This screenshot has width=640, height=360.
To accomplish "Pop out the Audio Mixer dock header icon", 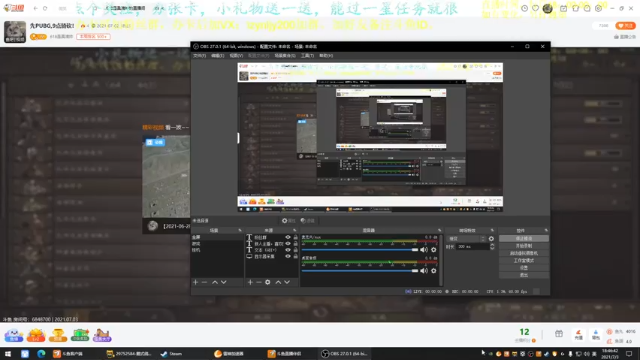I will coord(440,230).
